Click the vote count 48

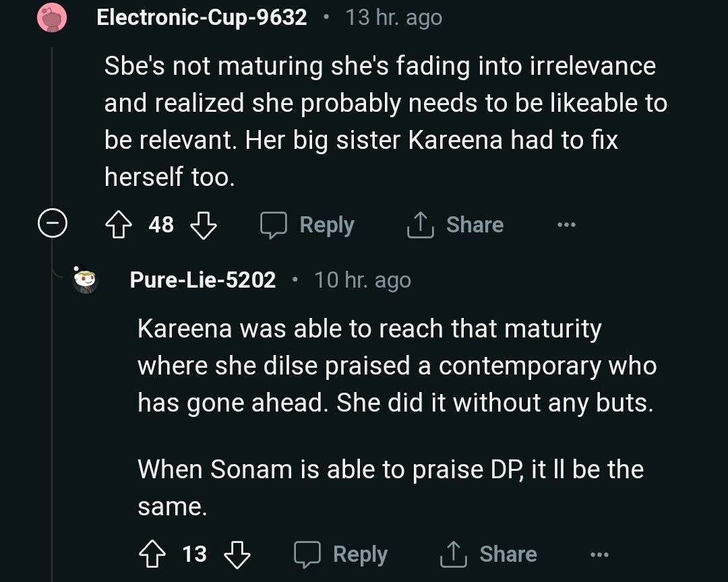click(x=161, y=225)
